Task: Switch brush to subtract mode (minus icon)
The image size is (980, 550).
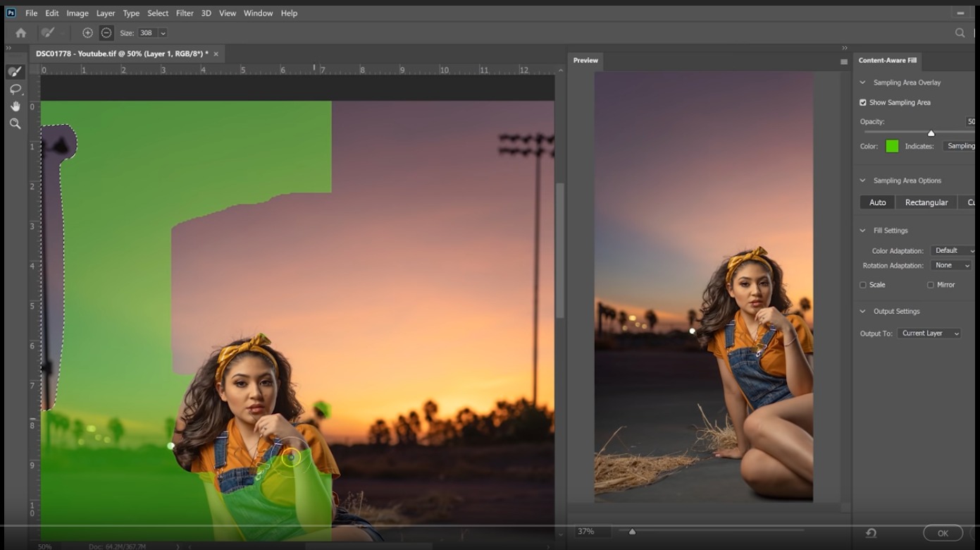Action: click(106, 33)
